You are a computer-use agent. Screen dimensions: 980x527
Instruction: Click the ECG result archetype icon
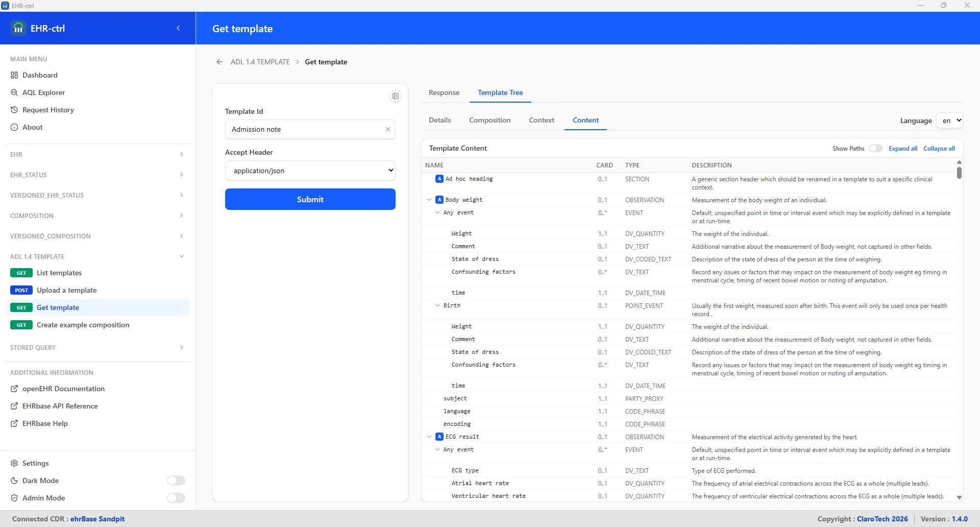[x=439, y=437]
